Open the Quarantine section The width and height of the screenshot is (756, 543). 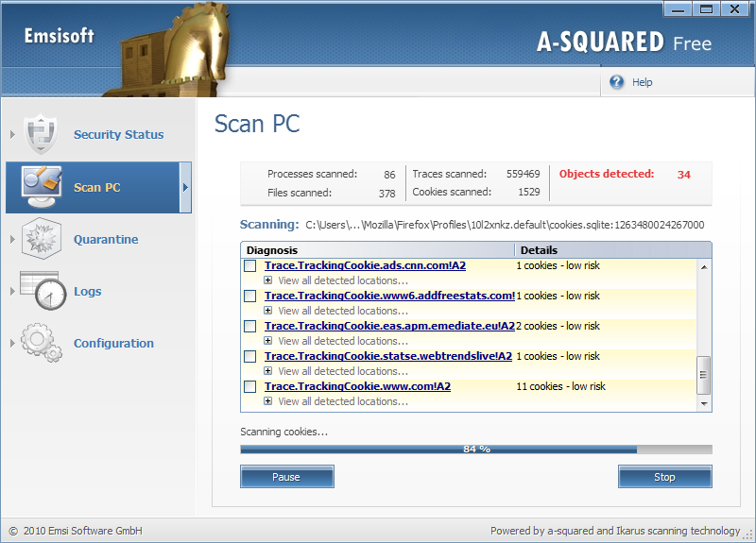pos(106,240)
